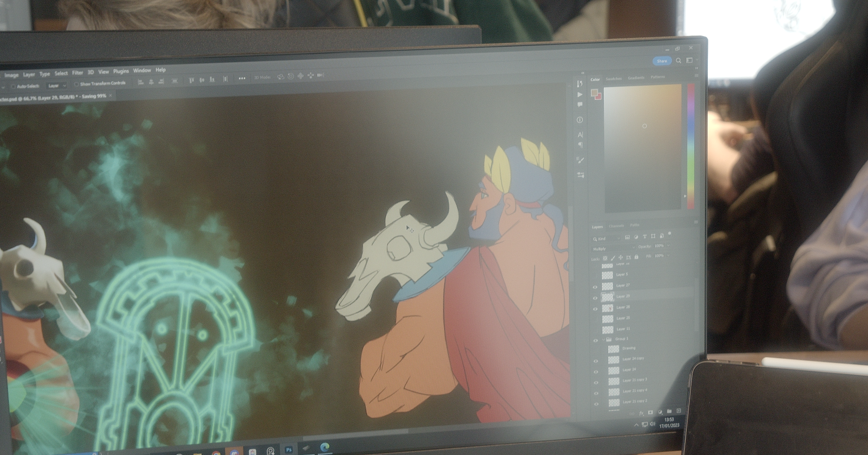Viewport: 868px width, 455px height.
Task: Click lock transparent pixels icon
Action: tap(605, 258)
